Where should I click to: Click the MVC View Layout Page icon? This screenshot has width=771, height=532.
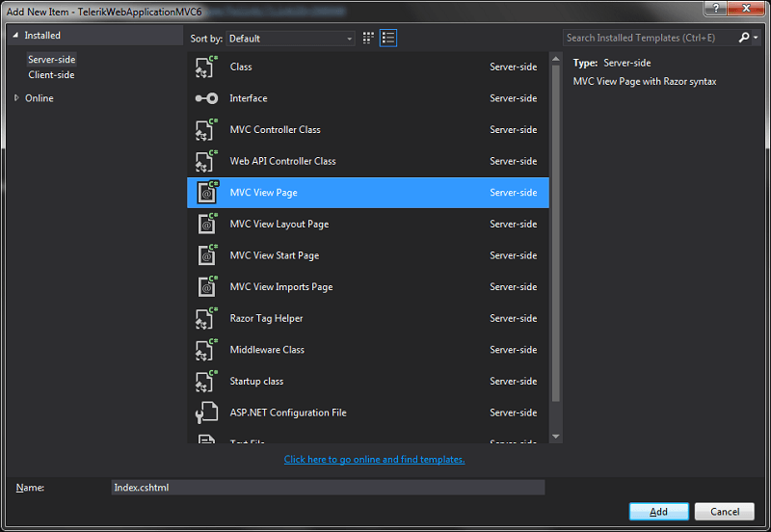point(206,225)
